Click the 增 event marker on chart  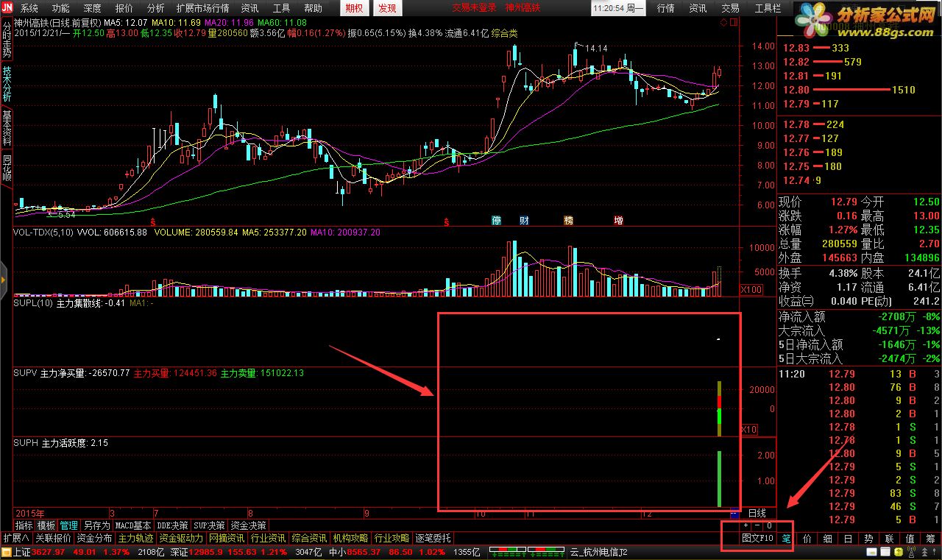tap(618, 220)
